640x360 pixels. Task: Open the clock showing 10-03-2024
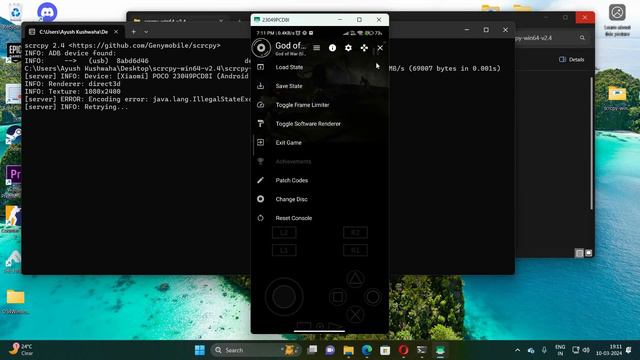609,350
